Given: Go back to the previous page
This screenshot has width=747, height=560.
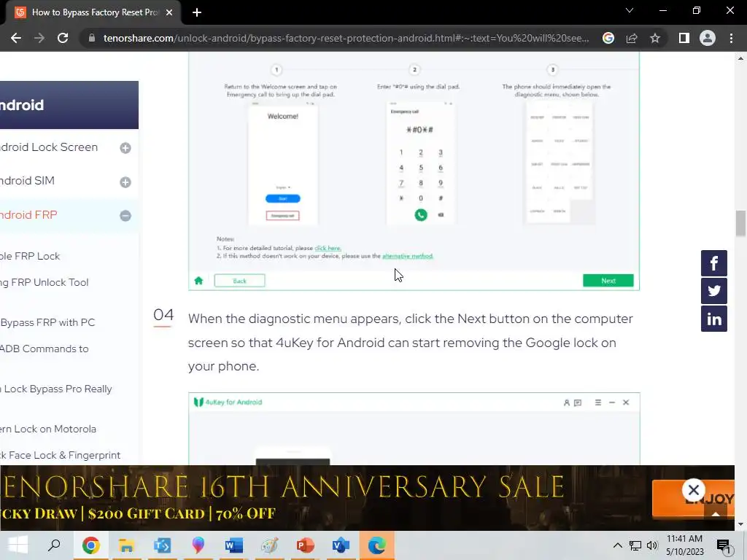Looking at the screenshot, I should tap(16, 38).
